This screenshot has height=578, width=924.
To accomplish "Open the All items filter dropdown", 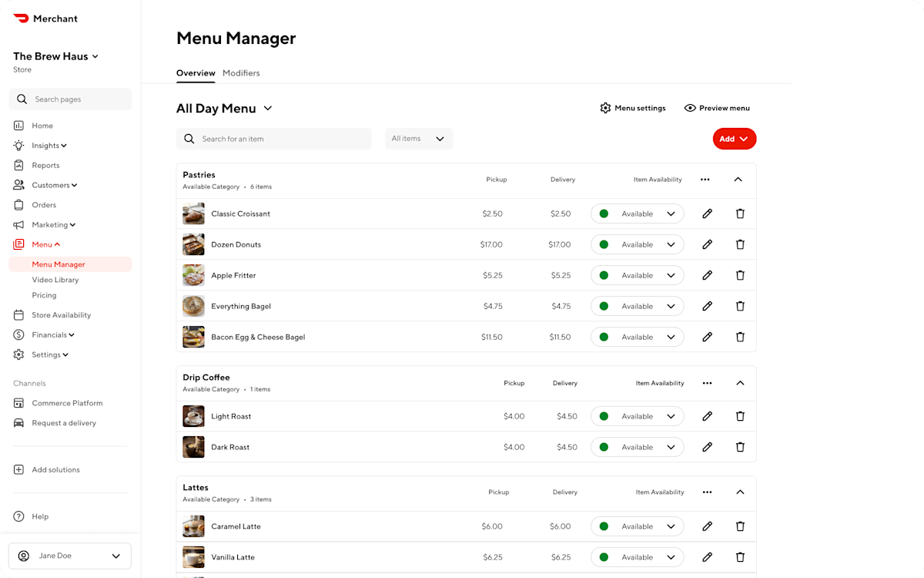I will point(418,139).
